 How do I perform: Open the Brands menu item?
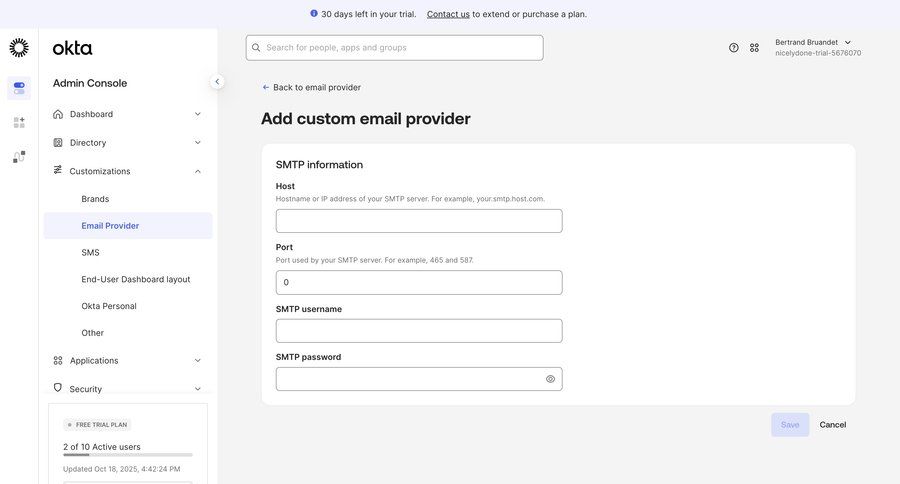pyautogui.click(x=95, y=199)
